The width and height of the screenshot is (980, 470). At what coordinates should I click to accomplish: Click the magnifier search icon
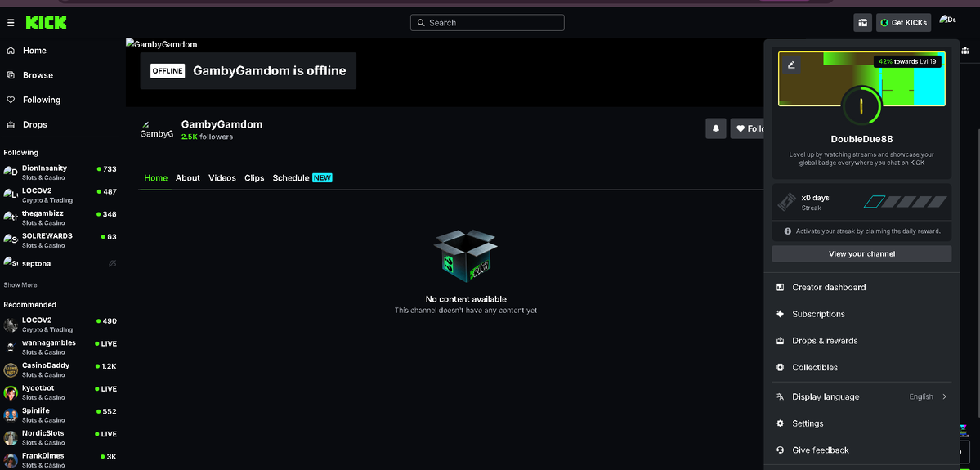point(421,23)
